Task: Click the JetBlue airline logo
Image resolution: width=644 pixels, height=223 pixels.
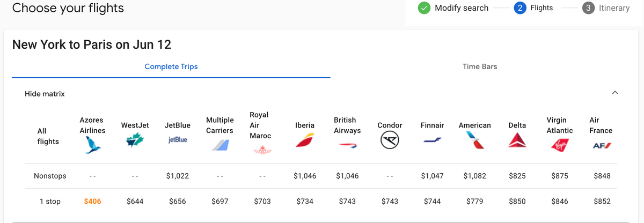Action: (177, 139)
